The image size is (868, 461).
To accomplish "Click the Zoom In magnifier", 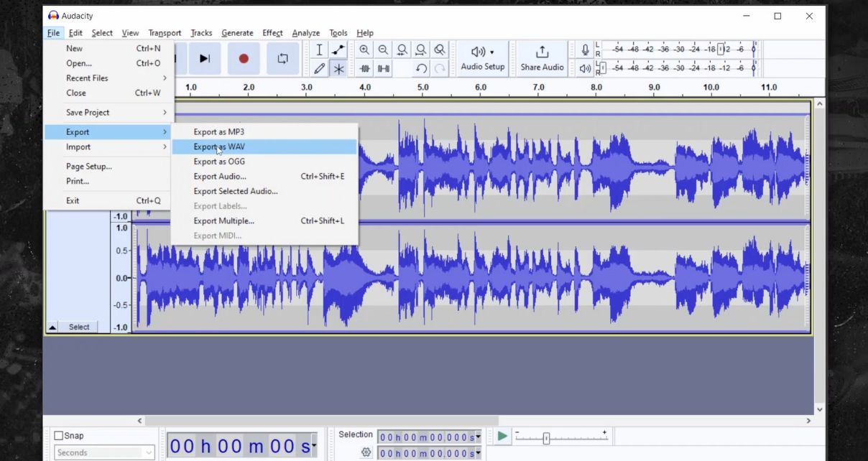I will [364, 50].
